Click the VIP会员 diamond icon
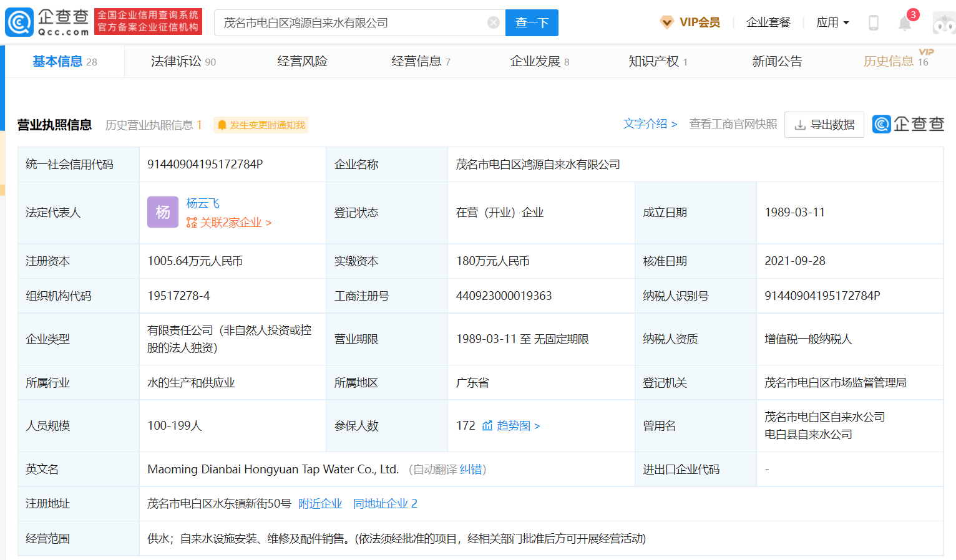 [x=666, y=22]
